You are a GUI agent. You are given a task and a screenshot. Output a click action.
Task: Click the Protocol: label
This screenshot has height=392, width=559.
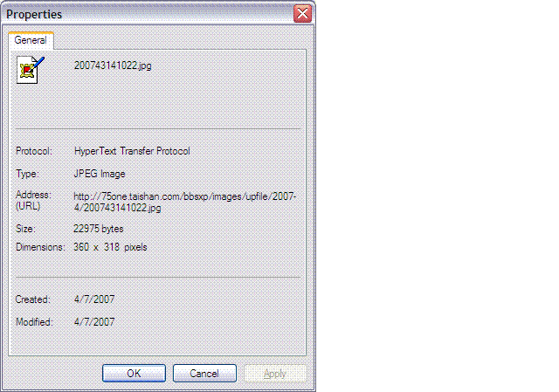click(x=34, y=151)
